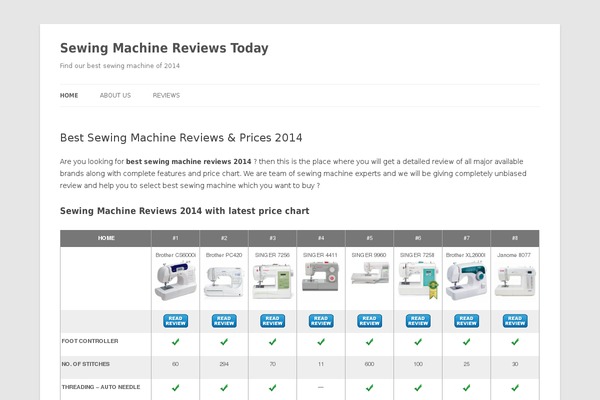Click stitch count 600 for SINGER 9960
Image resolution: width=600 pixels, height=400 pixels.
click(370, 364)
